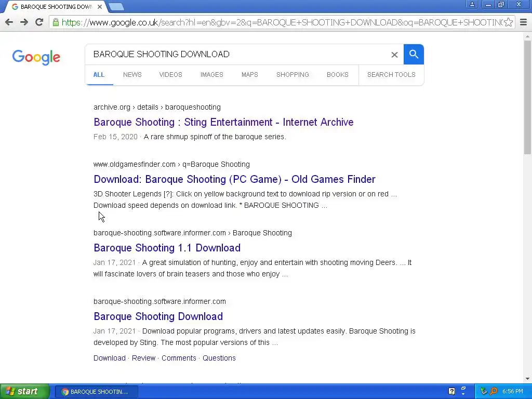The image size is (532, 399).
Task: Click the first baroque-shooting.software.informer.com › Baroque Shooting breadcrumb
Action: 193,233
